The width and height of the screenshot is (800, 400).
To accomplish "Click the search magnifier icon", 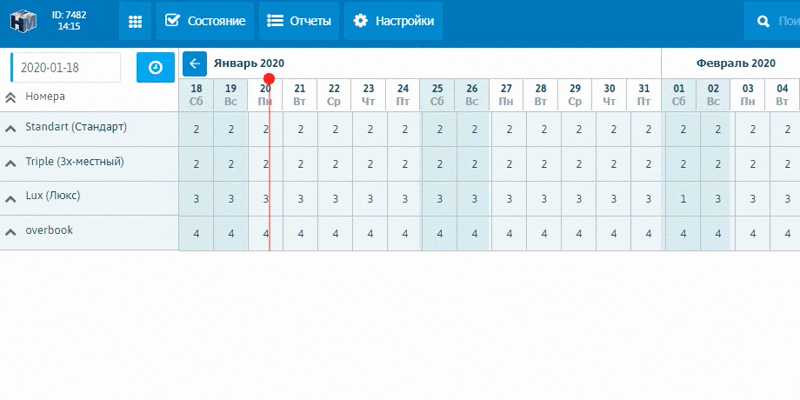I will coord(765,21).
